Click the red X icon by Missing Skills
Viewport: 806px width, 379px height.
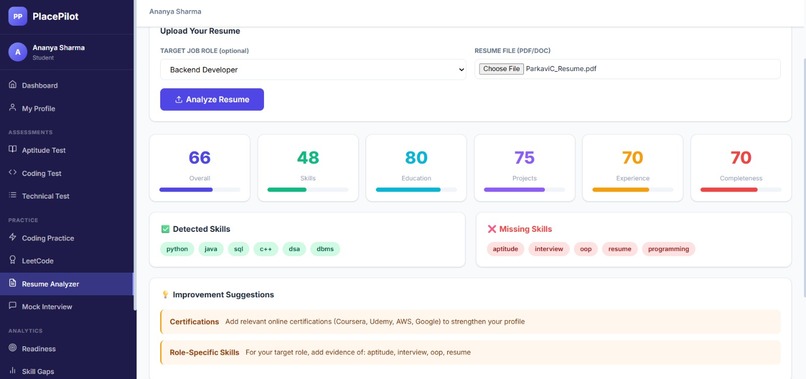492,229
